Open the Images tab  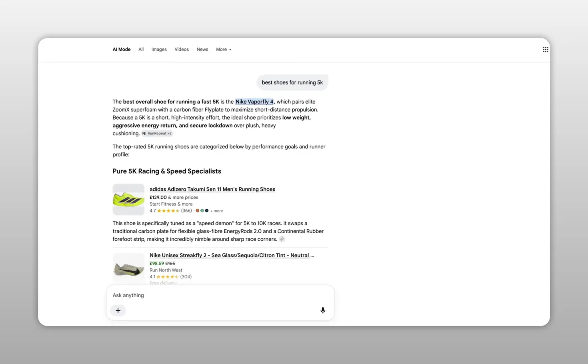159,50
